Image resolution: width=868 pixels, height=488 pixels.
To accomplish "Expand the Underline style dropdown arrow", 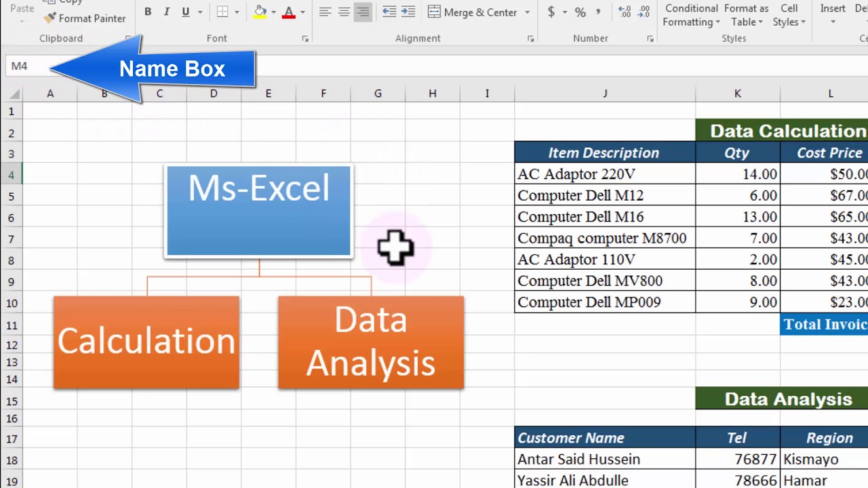I will click(x=199, y=12).
